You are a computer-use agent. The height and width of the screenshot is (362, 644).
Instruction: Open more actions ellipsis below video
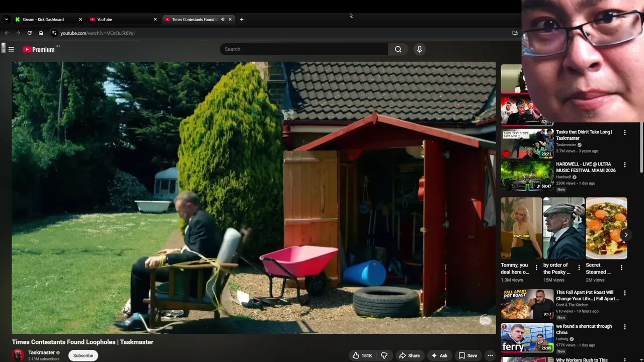point(490,355)
